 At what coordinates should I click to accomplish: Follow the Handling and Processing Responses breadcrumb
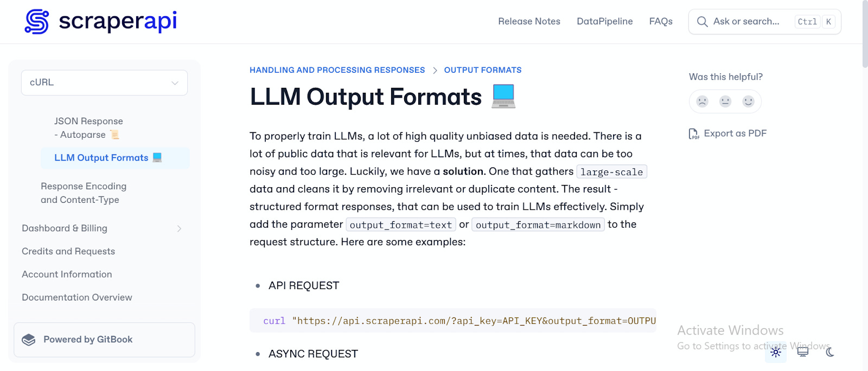tap(337, 70)
